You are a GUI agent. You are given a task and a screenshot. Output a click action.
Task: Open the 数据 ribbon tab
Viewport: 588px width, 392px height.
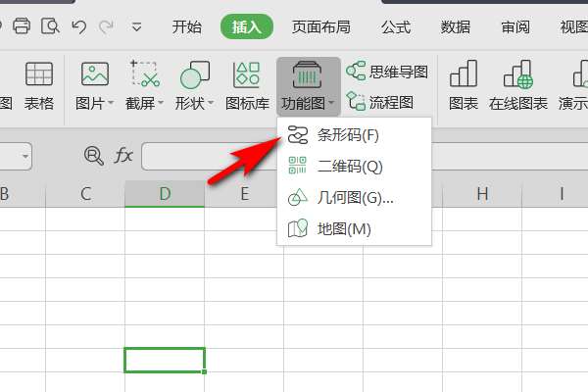456,26
